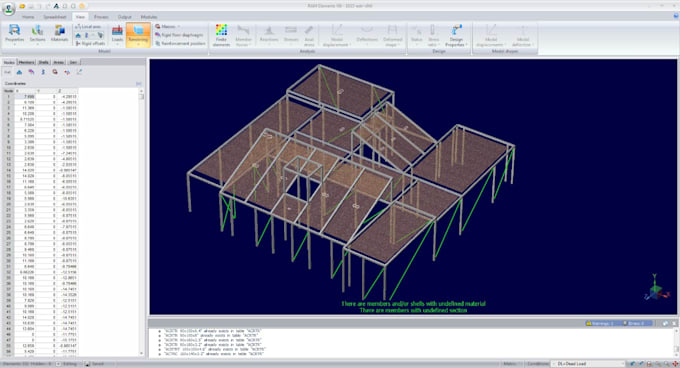Click the top-view icon in the View ribbon

pos(78,35)
